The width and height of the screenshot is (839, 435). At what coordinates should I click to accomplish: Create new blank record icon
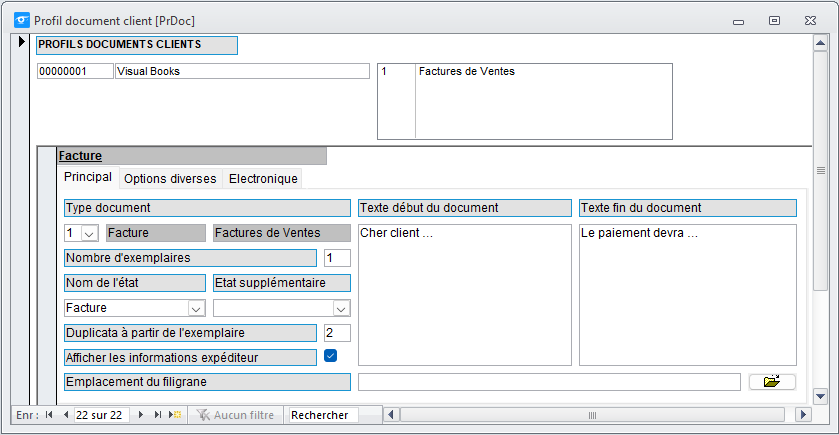click(x=175, y=415)
